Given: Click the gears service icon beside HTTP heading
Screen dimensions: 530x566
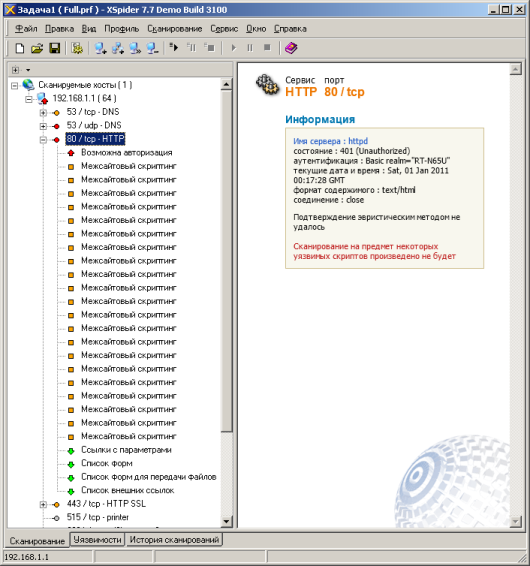Looking at the screenshot, I should click(x=268, y=85).
